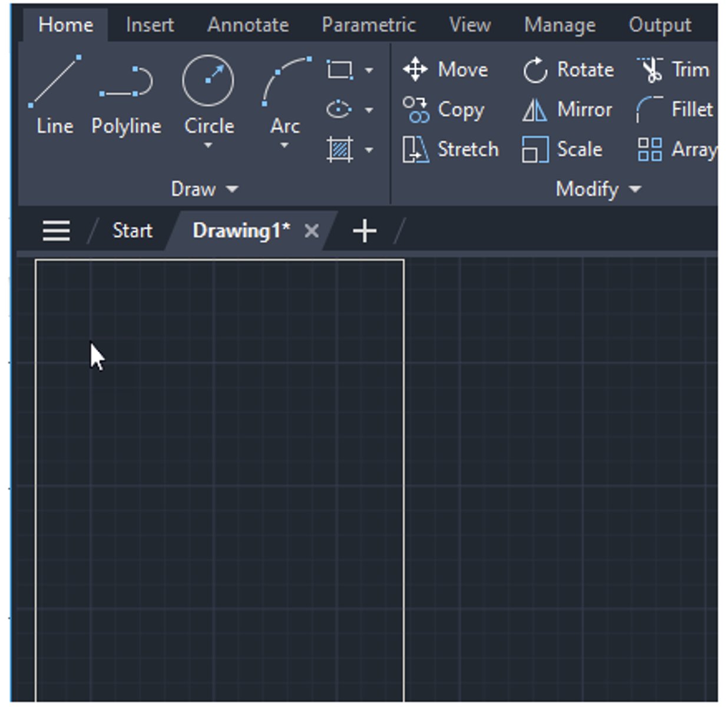This screenshot has height=707, width=728.
Task: Open the Ellipse tool dropdown arrow
Action: pos(369,110)
